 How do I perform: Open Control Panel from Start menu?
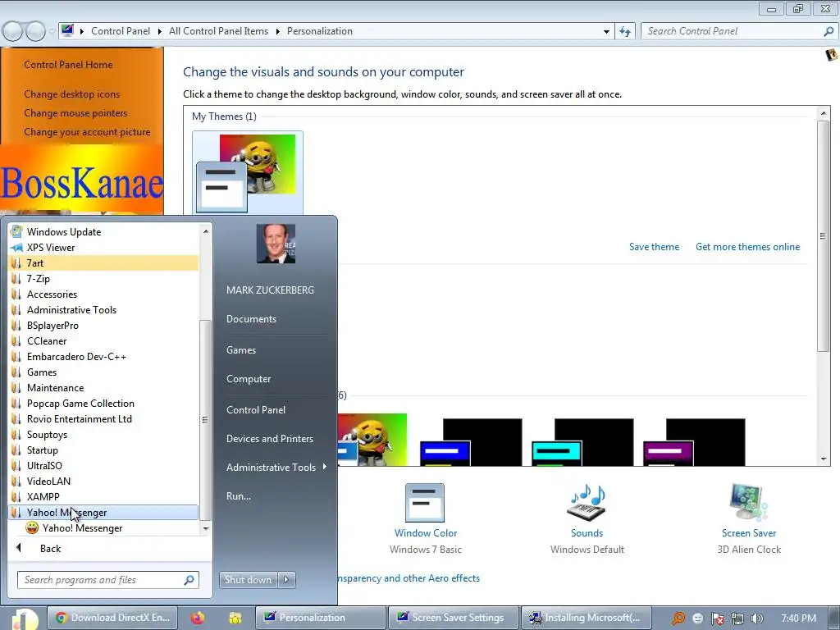coord(256,410)
